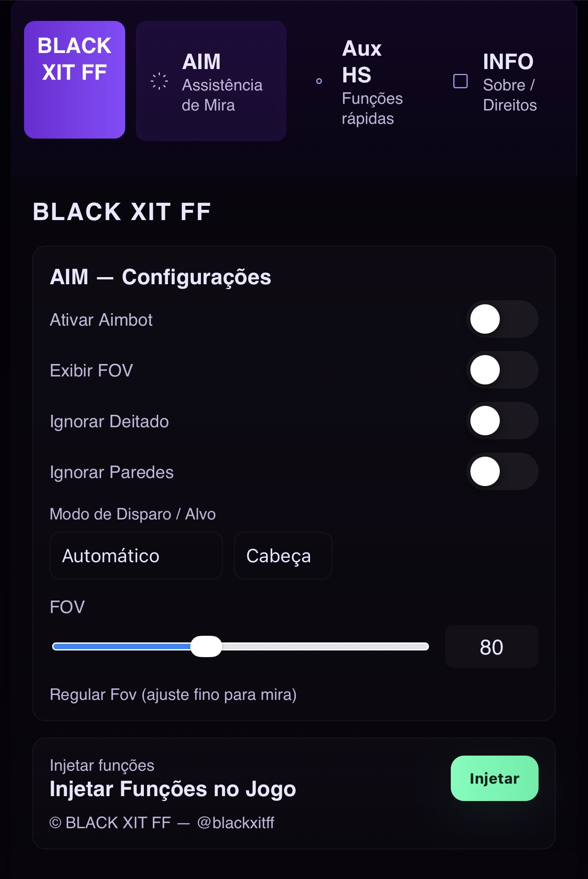This screenshot has width=588, height=879.
Task: Click the @blackxitff handle
Action: (x=236, y=822)
